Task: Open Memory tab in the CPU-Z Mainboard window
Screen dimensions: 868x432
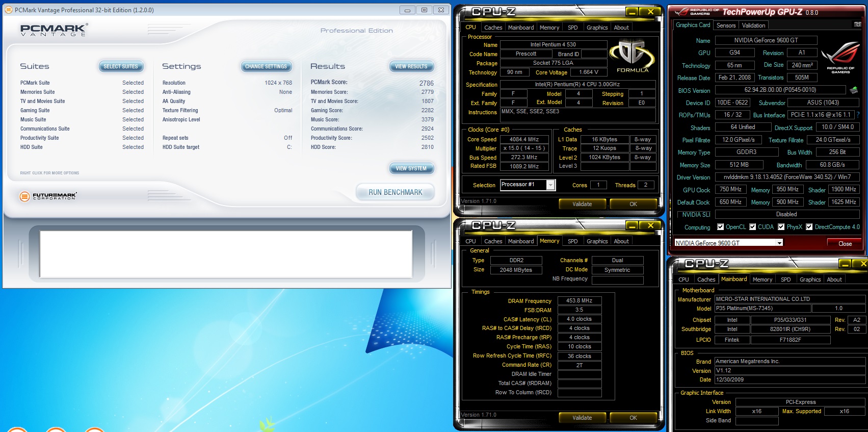Action: 762,279
